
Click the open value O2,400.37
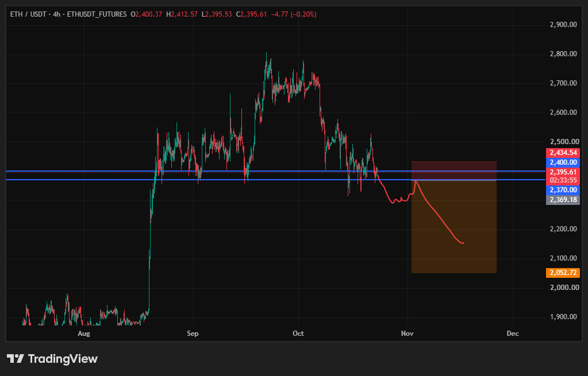[146, 14]
